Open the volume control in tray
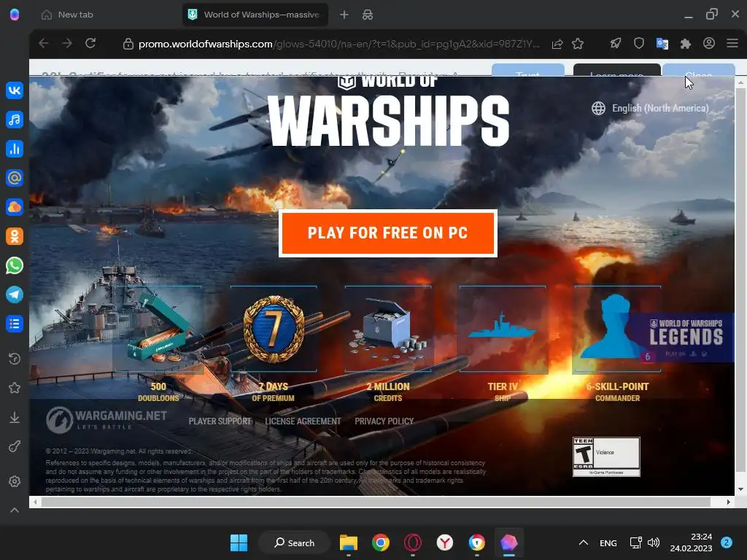The height and width of the screenshot is (560, 747). [654, 542]
